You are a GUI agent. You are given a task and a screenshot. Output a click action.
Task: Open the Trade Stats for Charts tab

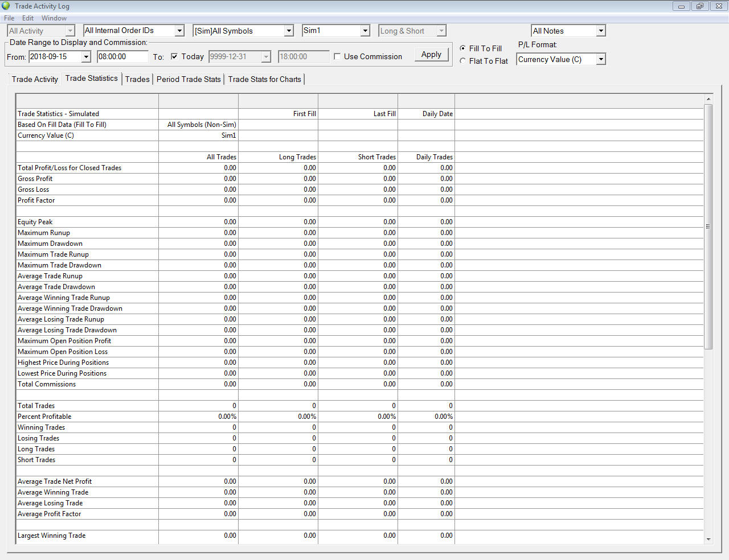[x=265, y=79]
